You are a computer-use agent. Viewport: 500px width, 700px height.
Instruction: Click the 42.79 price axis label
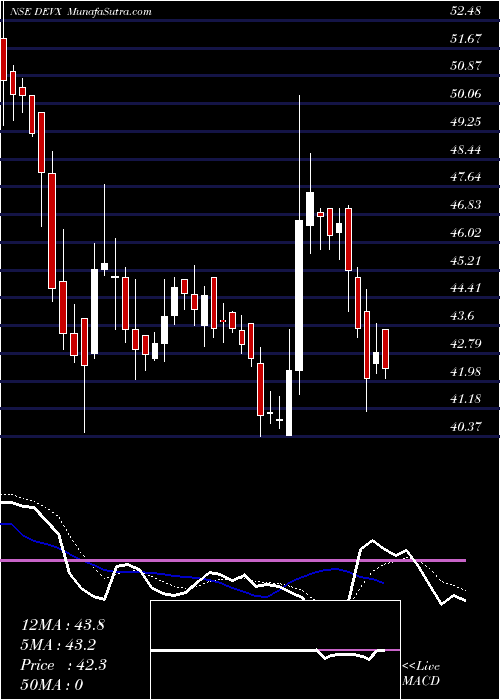466,343
